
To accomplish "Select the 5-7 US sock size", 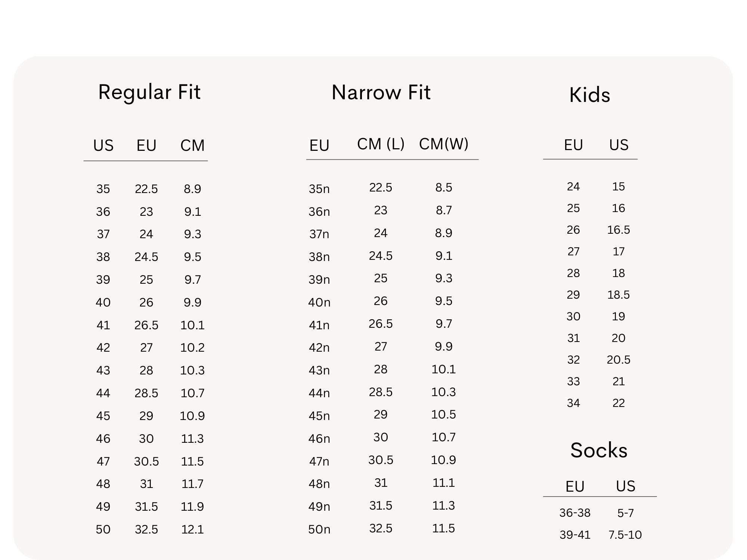I will (x=625, y=513).
